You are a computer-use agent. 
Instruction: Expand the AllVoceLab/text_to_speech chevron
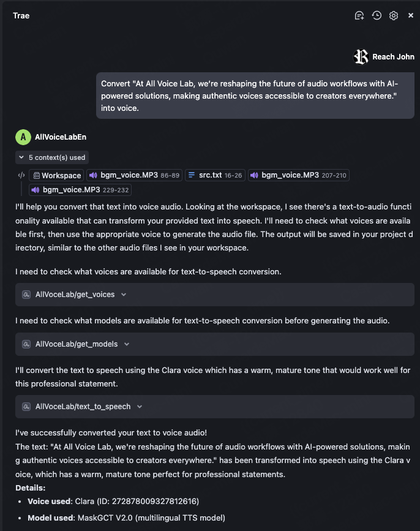(x=140, y=407)
